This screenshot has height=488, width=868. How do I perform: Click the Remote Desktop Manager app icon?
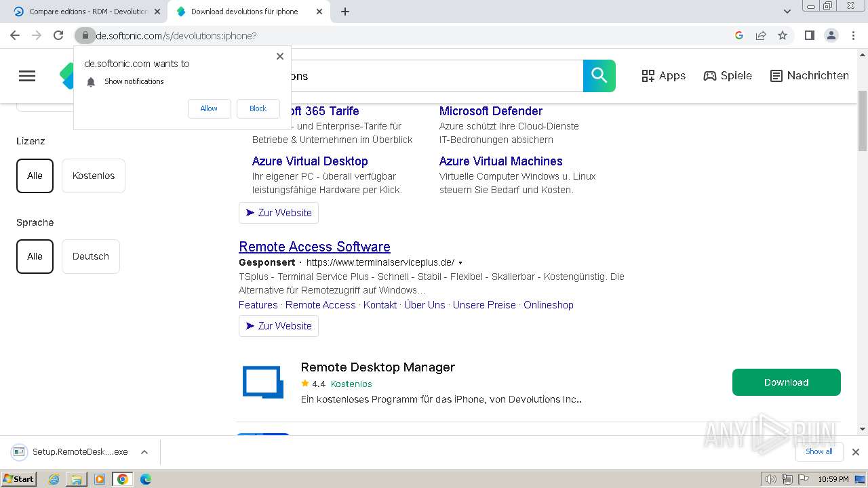click(263, 382)
